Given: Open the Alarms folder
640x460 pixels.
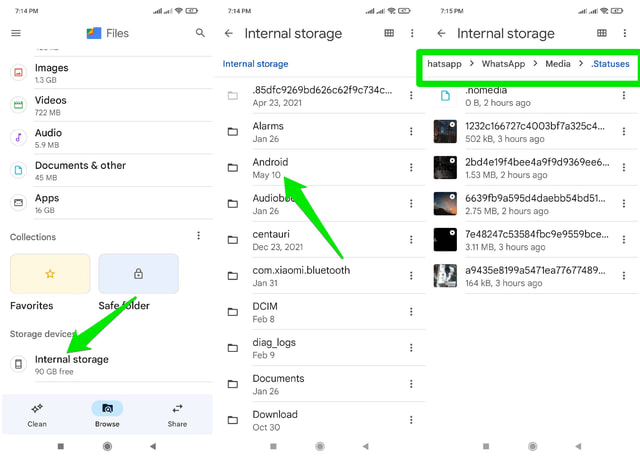Looking at the screenshot, I should [320, 132].
